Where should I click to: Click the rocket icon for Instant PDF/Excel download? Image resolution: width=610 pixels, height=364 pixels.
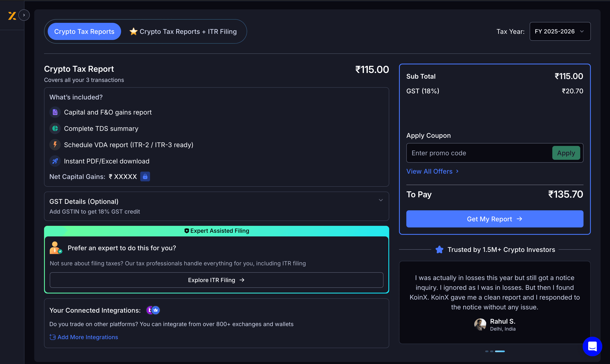55,161
